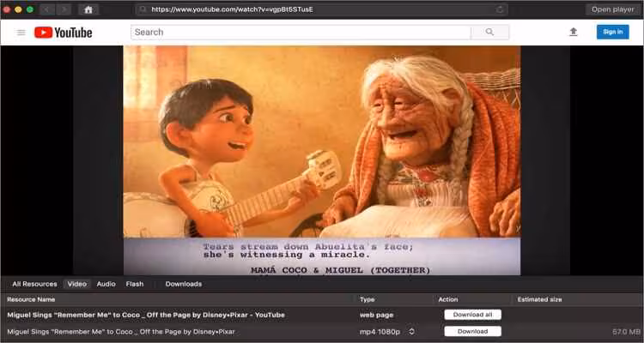
Task: Click the Open player button
Action: [x=613, y=9]
